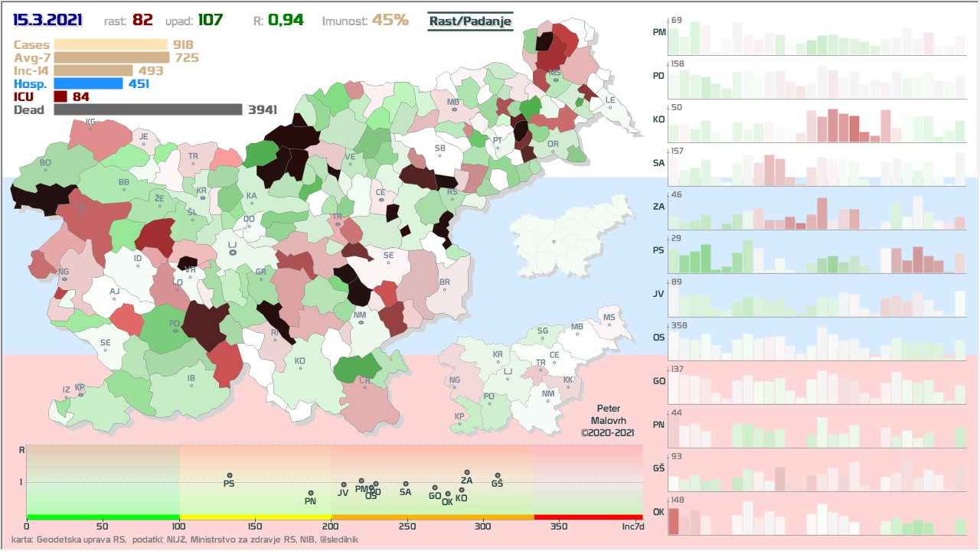This screenshot has height=551, width=980.
Task: Click the Postojna (PO) marker on the large map
Action: [x=175, y=331]
